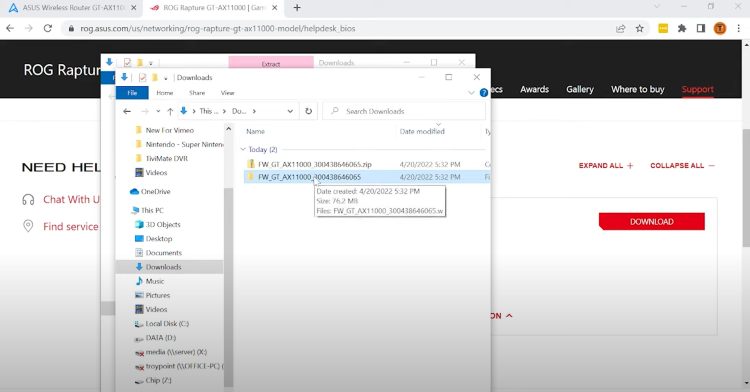Screen dimensions: 750x392
Task: Share this page icon in address bar
Action: 620,29
